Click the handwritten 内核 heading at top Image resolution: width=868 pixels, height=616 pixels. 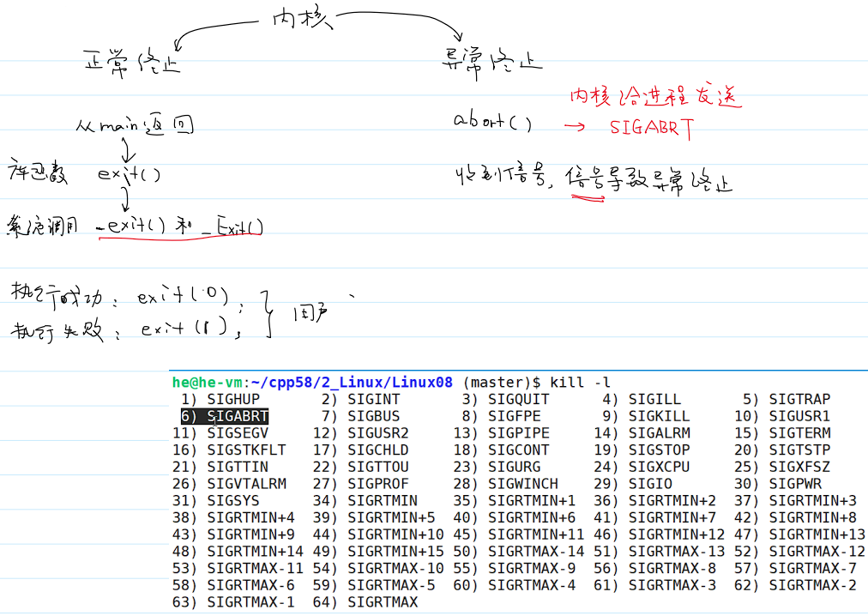point(302,19)
